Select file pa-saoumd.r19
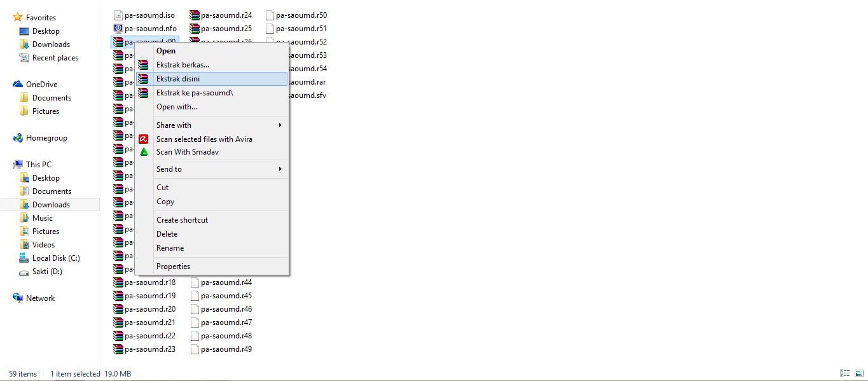Viewport: 868px width, 381px height. pyautogui.click(x=145, y=295)
